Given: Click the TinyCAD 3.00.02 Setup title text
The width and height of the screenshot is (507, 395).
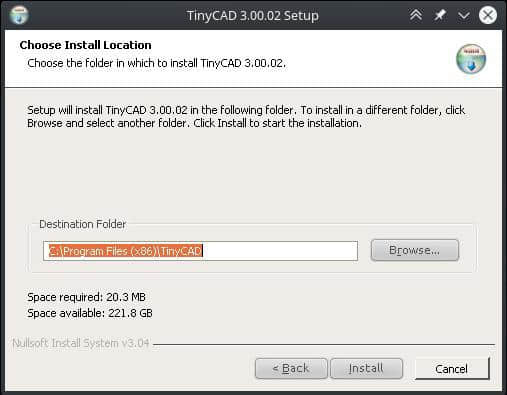Looking at the screenshot, I should (x=253, y=16).
